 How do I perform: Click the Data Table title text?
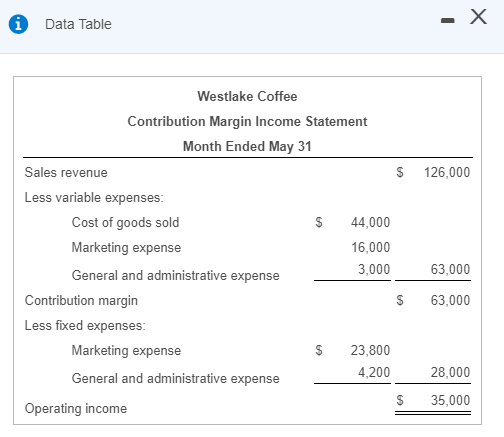tap(78, 24)
